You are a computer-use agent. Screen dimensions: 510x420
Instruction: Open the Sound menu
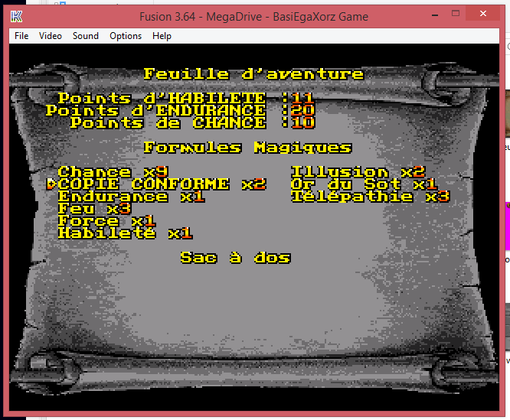86,36
